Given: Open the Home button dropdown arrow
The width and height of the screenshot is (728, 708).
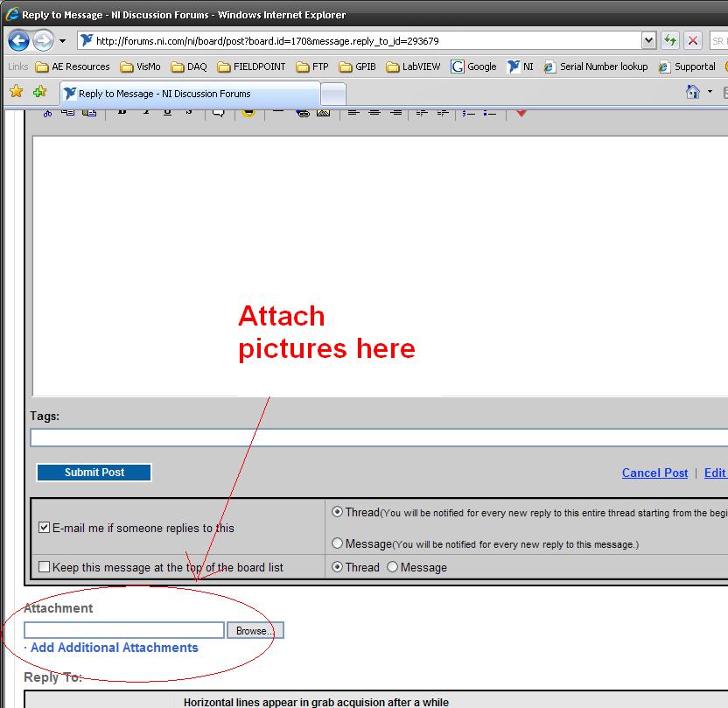Looking at the screenshot, I should pyautogui.click(x=710, y=92).
